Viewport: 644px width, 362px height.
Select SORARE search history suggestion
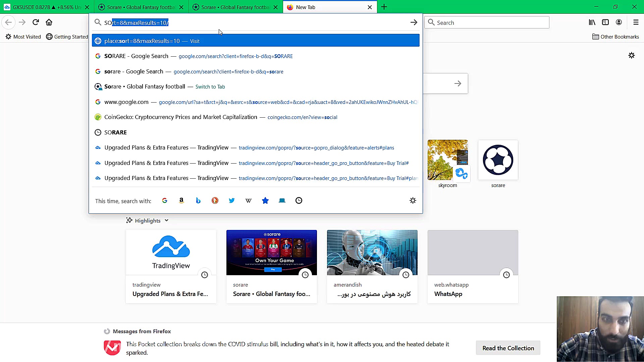(x=256, y=132)
